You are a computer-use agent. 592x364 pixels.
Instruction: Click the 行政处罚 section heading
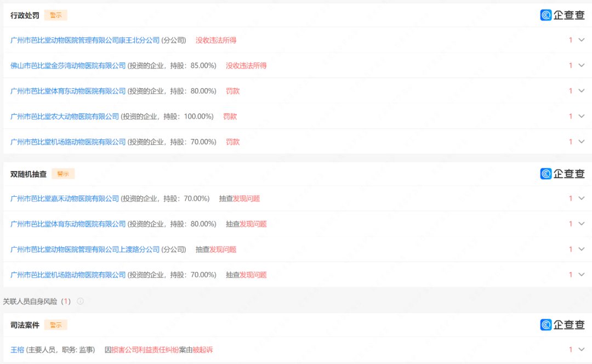pyautogui.click(x=25, y=15)
